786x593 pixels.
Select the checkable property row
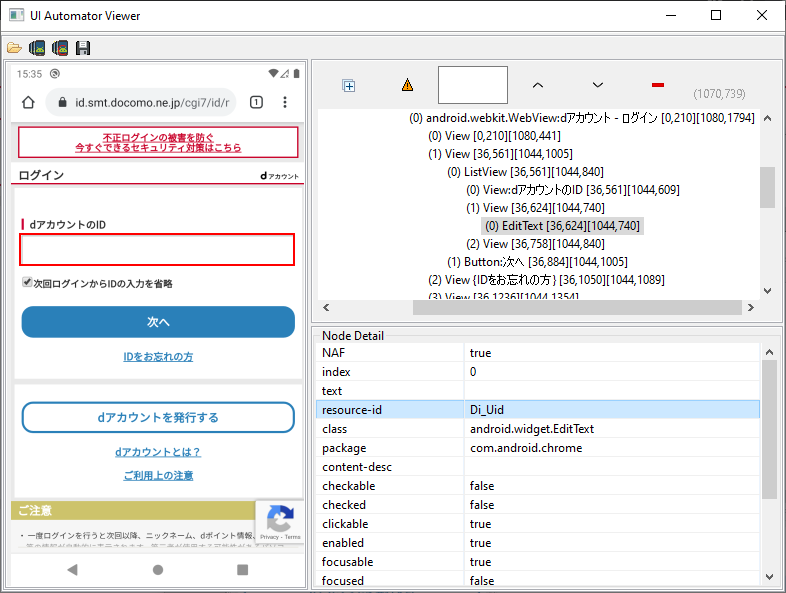click(x=538, y=486)
